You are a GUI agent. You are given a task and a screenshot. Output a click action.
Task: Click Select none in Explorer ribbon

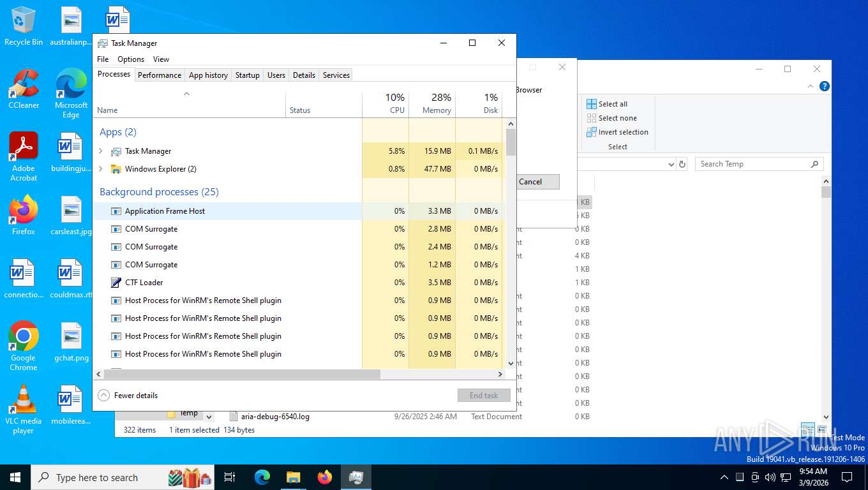click(x=611, y=118)
